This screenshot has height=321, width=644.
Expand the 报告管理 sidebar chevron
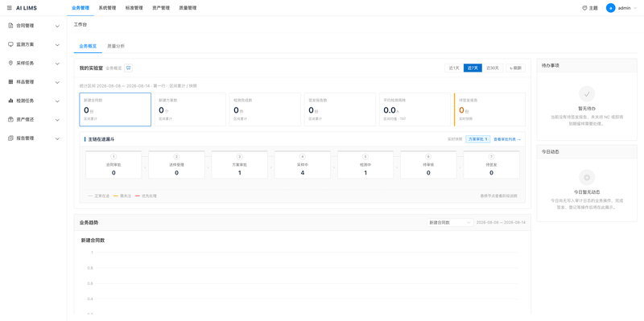click(57, 138)
